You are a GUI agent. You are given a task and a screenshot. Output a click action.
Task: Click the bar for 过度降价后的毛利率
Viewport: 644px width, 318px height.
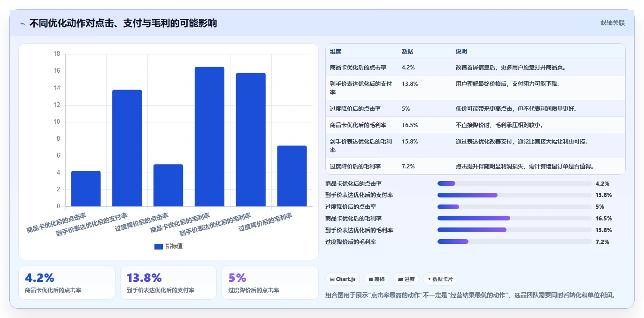(x=292, y=176)
